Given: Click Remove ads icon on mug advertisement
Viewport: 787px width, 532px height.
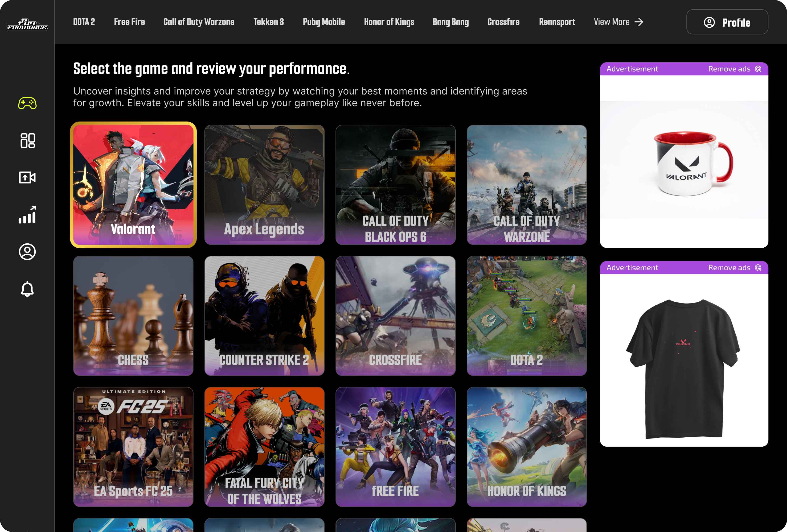Looking at the screenshot, I should pyautogui.click(x=758, y=69).
